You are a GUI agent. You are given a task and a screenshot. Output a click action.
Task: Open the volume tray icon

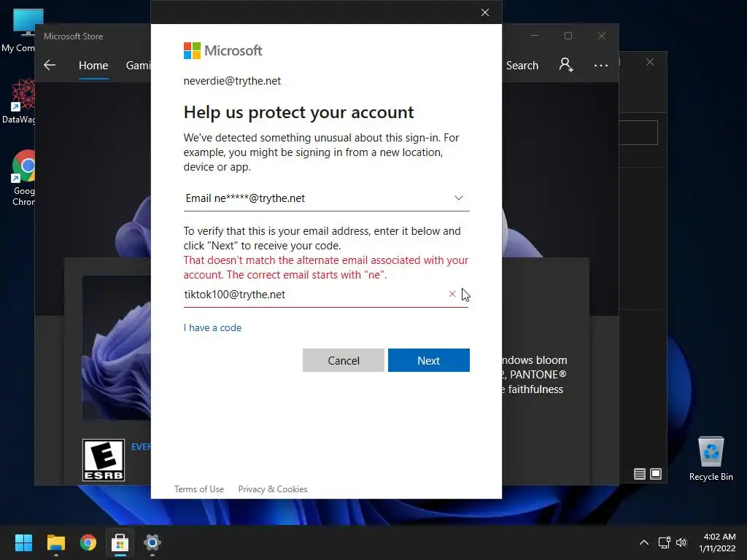[x=681, y=542]
